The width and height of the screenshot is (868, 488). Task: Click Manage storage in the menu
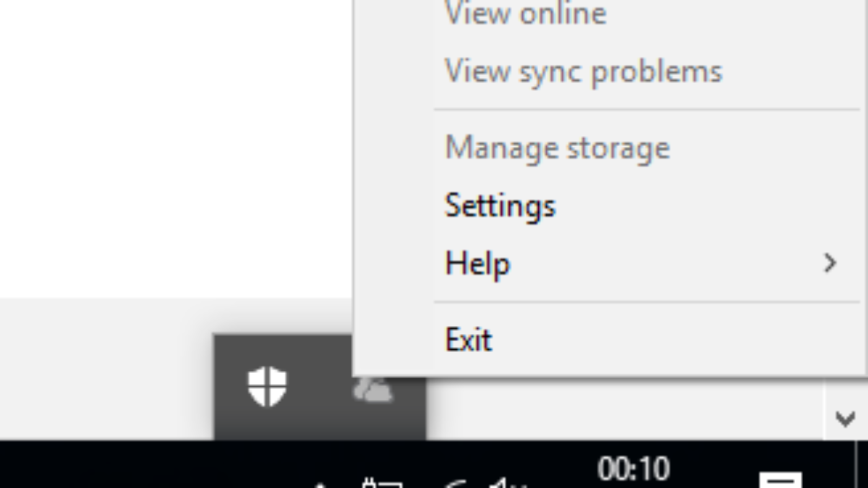point(557,148)
